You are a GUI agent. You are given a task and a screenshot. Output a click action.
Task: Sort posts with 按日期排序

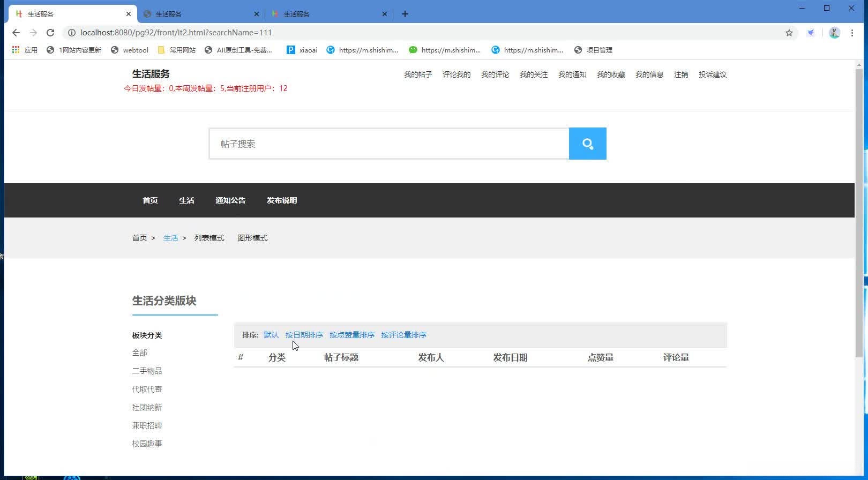pos(304,335)
